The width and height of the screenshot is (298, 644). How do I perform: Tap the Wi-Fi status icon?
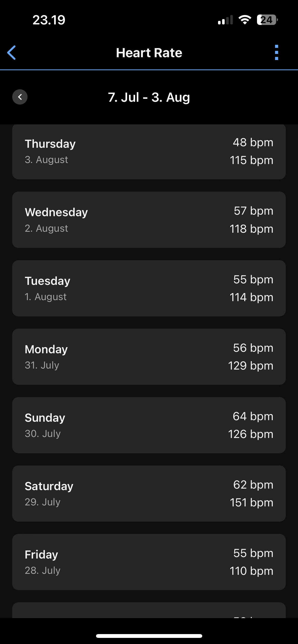click(245, 20)
